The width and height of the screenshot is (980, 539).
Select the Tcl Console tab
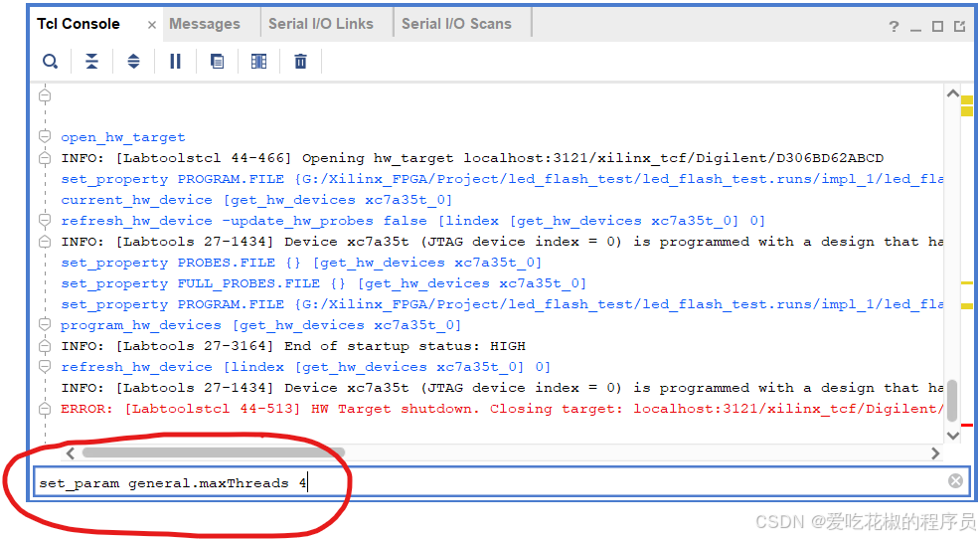click(x=79, y=24)
